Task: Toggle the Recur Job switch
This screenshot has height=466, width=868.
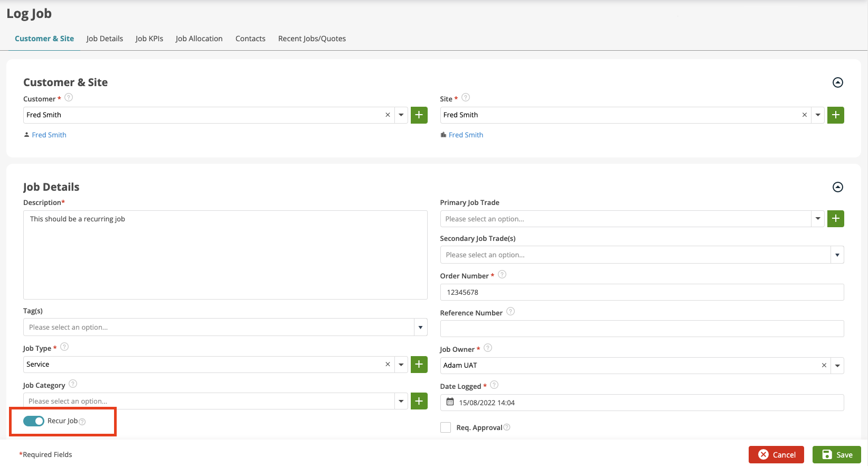Action: point(34,421)
